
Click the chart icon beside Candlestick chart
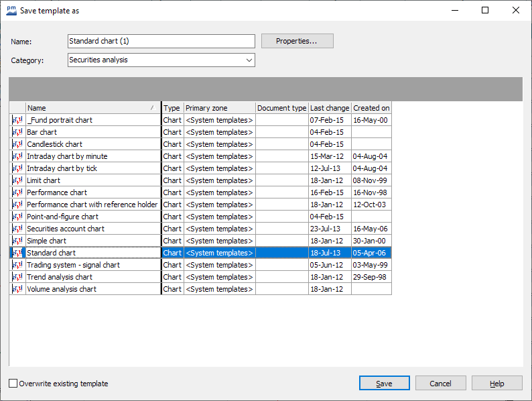tap(17, 144)
